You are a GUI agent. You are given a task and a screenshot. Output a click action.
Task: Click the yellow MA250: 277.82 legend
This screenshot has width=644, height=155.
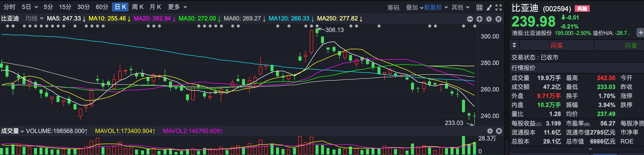340,18
